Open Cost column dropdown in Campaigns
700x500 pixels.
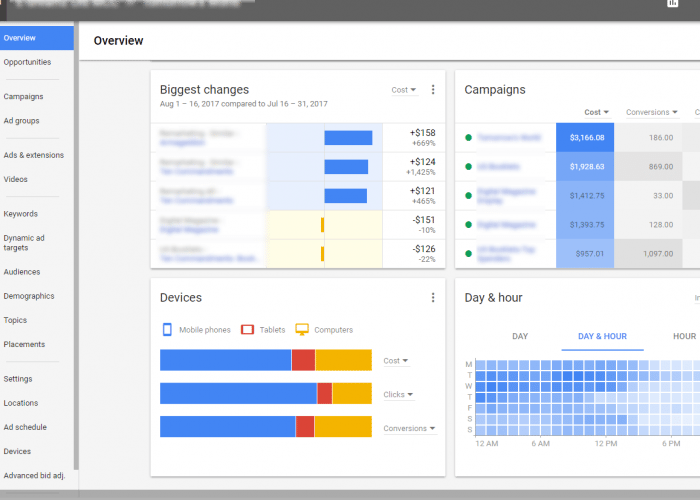596,112
